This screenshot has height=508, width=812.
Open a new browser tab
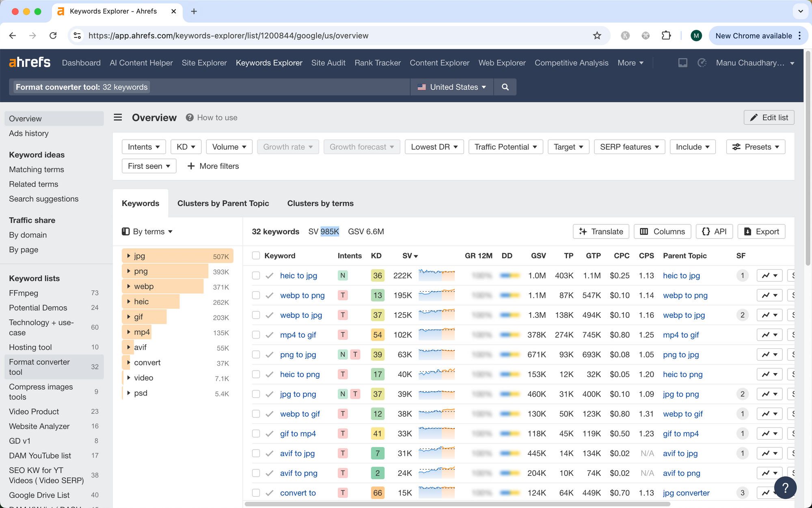pos(194,11)
